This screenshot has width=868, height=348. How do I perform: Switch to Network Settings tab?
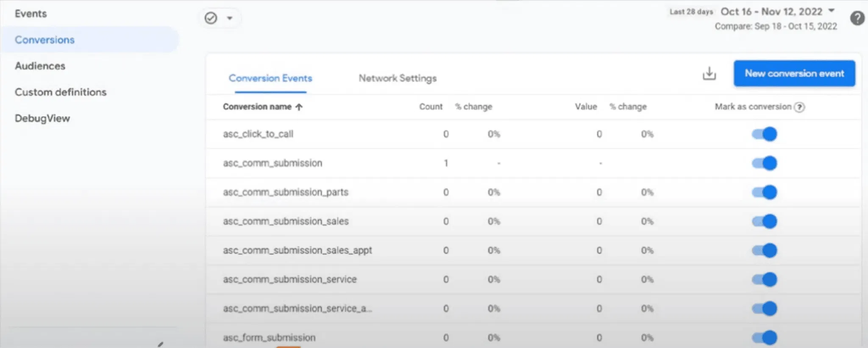click(x=397, y=78)
